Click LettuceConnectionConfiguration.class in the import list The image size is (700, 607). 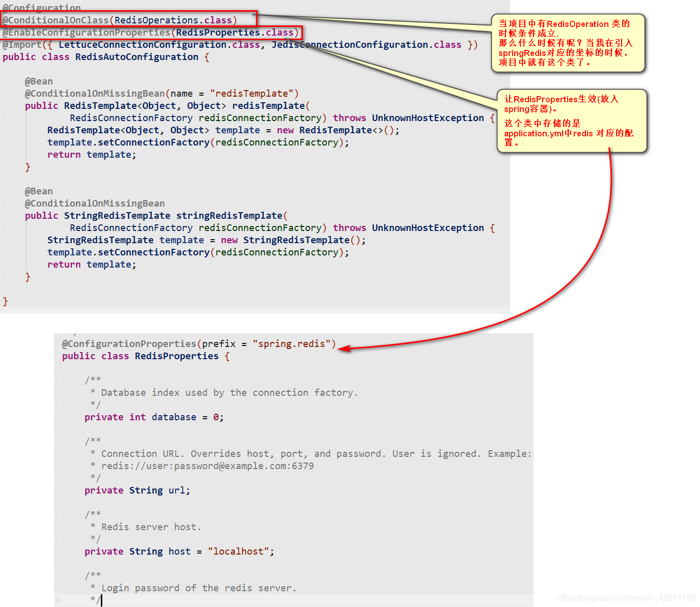[x=159, y=45]
